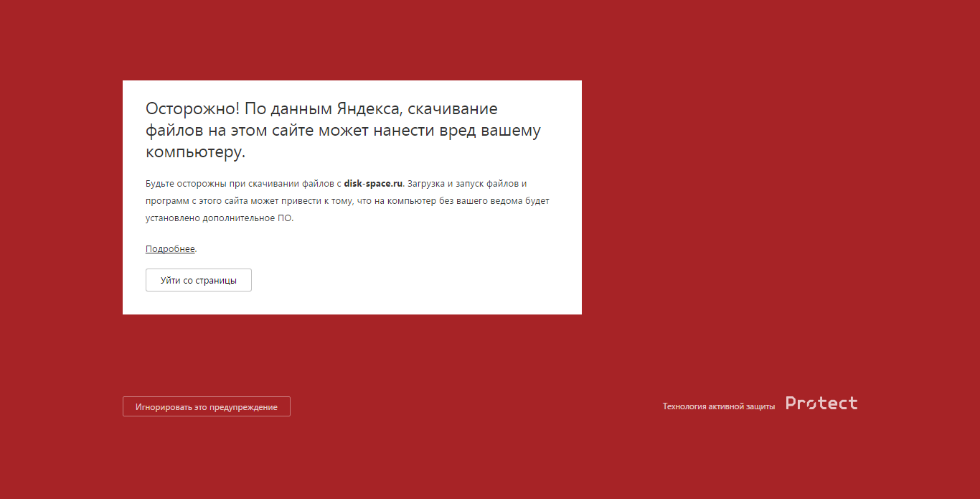Image resolution: width=980 pixels, height=499 pixels.
Task: Click the Protect logo
Action: tap(821, 404)
